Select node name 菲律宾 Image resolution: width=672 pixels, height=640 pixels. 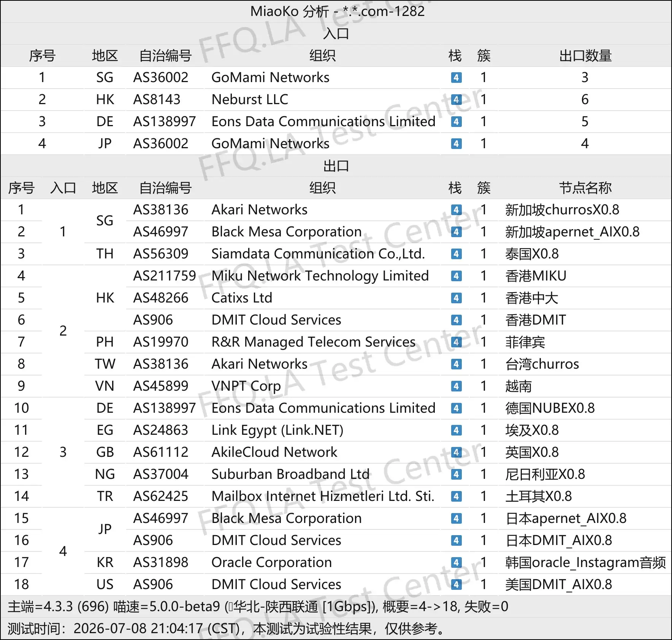click(525, 342)
